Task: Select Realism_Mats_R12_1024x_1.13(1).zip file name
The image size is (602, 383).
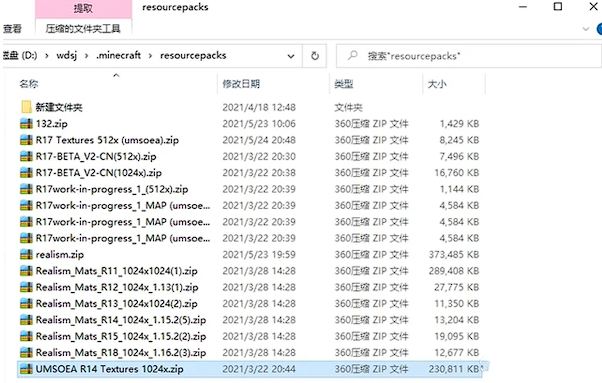Action: coord(117,287)
